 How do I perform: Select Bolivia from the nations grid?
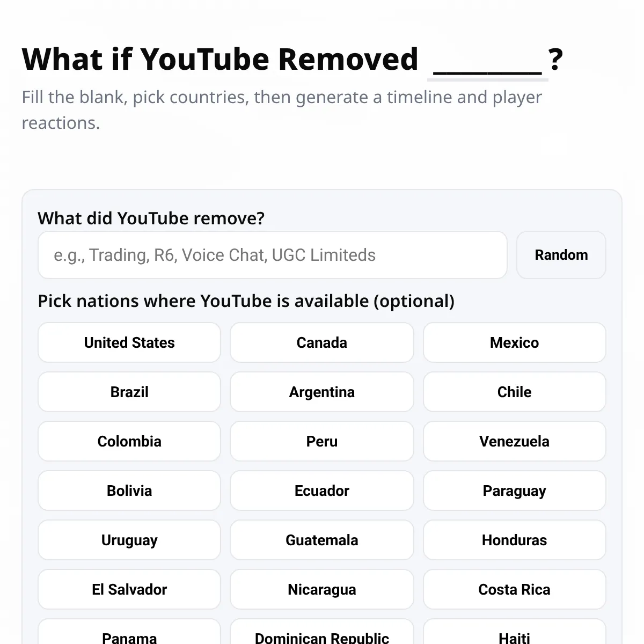[129, 491]
